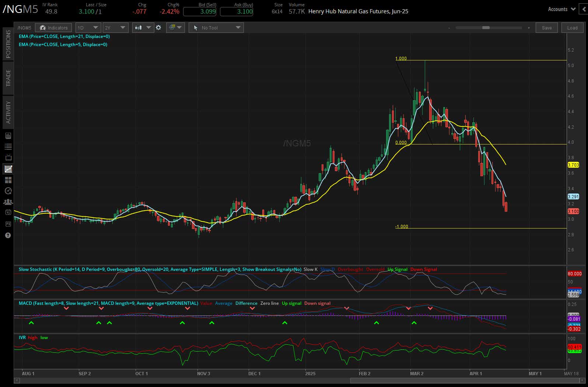Open the calendar icon in sidebar
Image resolution: width=588 pixels, height=387 pixels.
[8, 213]
